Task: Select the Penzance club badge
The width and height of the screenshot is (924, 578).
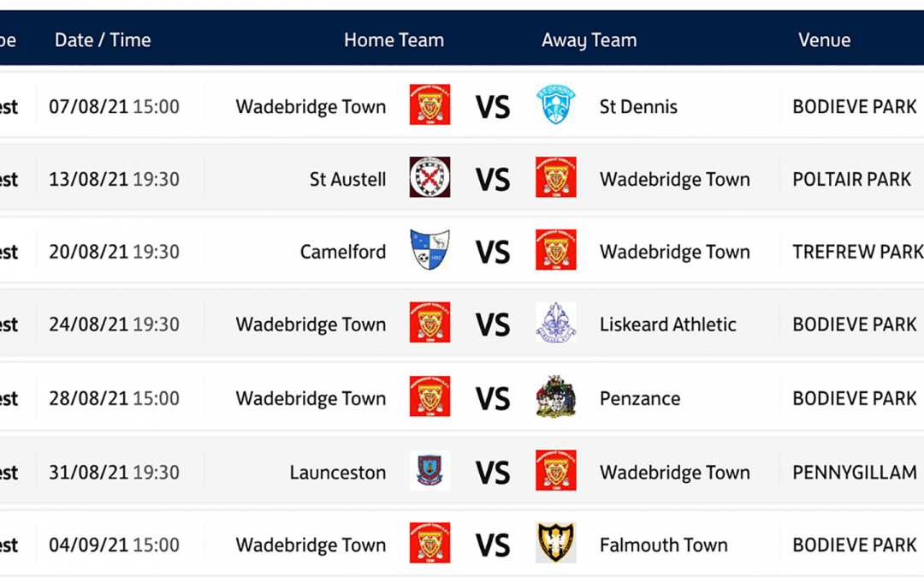Action: point(556,397)
